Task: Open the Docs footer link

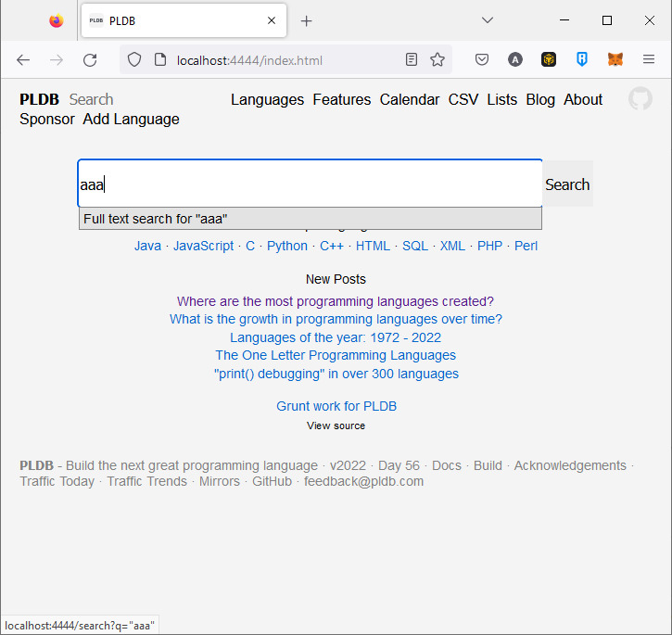Action: pyautogui.click(x=446, y=465)
